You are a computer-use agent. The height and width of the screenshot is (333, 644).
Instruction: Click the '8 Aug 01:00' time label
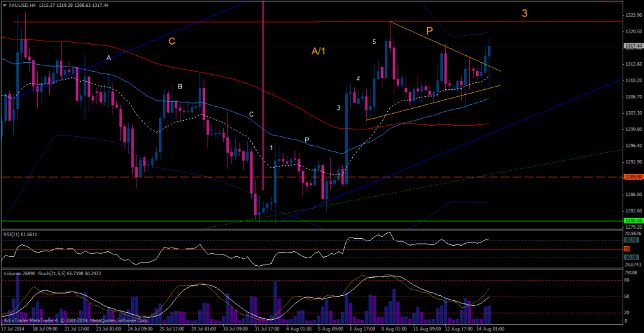(394, 329)
